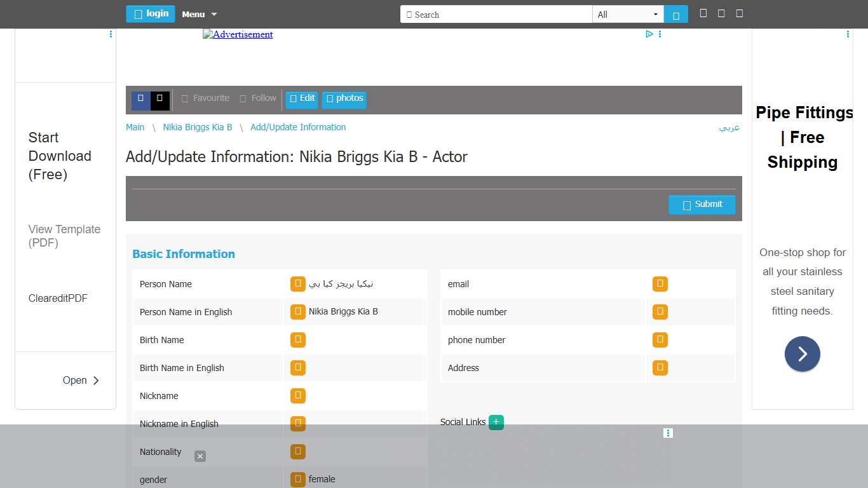Click the edit icon for Birth Name
This screenshot has width=868, height=488.
[x=297, y=339]
